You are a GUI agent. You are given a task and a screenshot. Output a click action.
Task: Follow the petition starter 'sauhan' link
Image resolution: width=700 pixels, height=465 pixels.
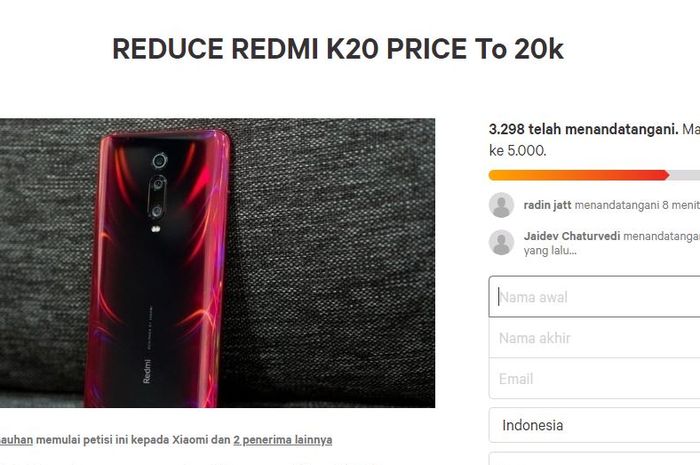coord(16,440)
